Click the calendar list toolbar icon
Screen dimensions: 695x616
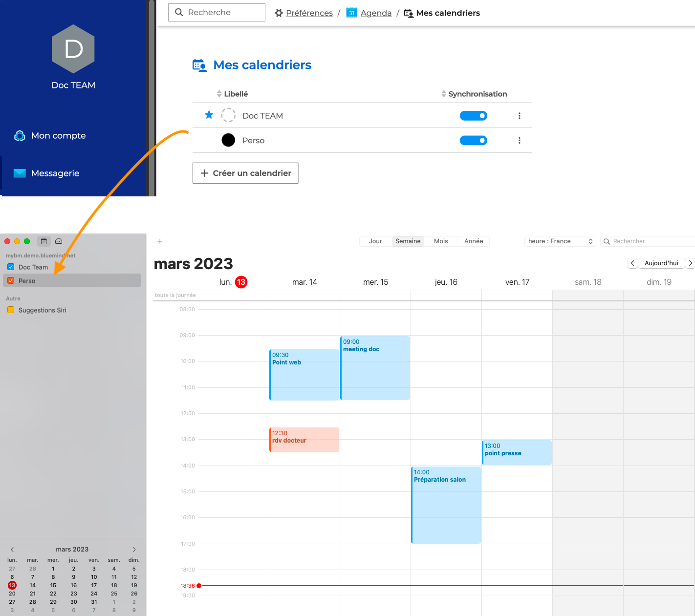point(44,241)
